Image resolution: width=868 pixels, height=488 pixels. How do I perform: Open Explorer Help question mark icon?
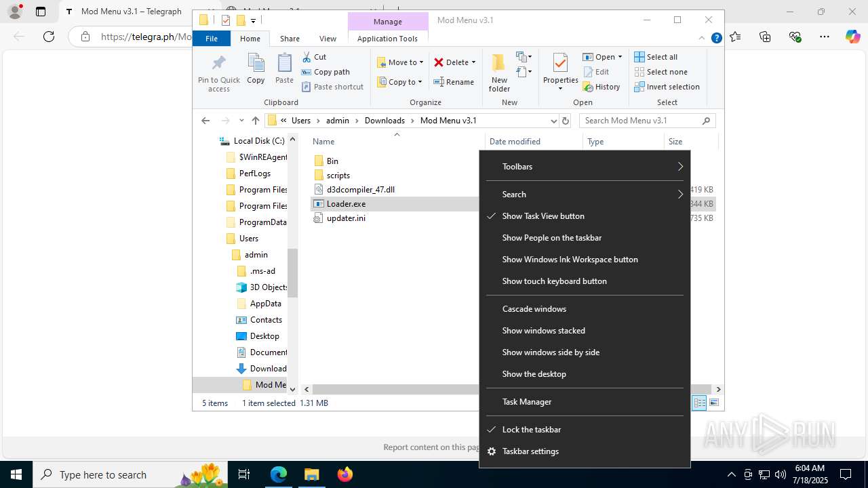click(716, 39)
